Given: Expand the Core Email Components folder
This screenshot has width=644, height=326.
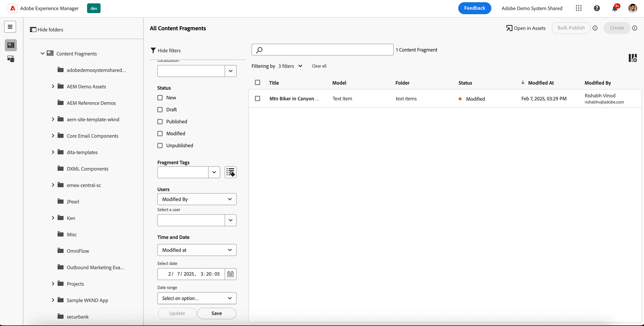Looking at the screenshot, I should 53,136.
